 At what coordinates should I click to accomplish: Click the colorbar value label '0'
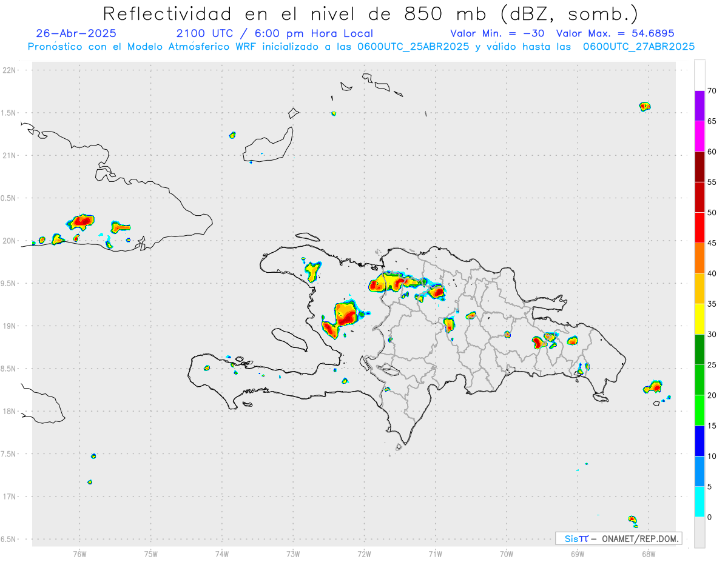coord(710,517)
